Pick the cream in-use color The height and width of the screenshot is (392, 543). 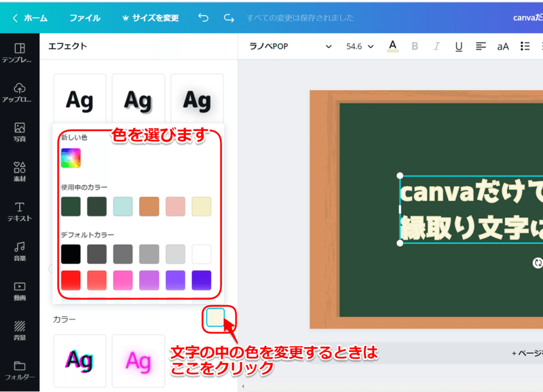pos(201,207)
